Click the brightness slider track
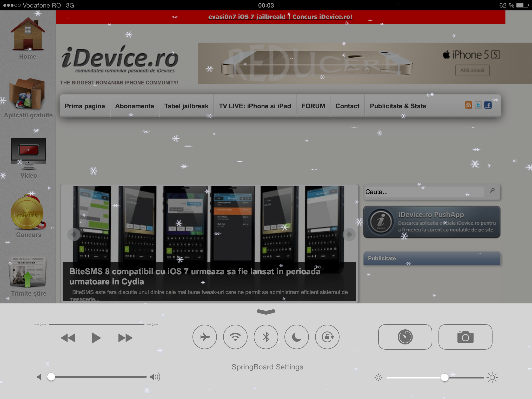Screen dimensions: 532x399 click(x=435, y=377)
